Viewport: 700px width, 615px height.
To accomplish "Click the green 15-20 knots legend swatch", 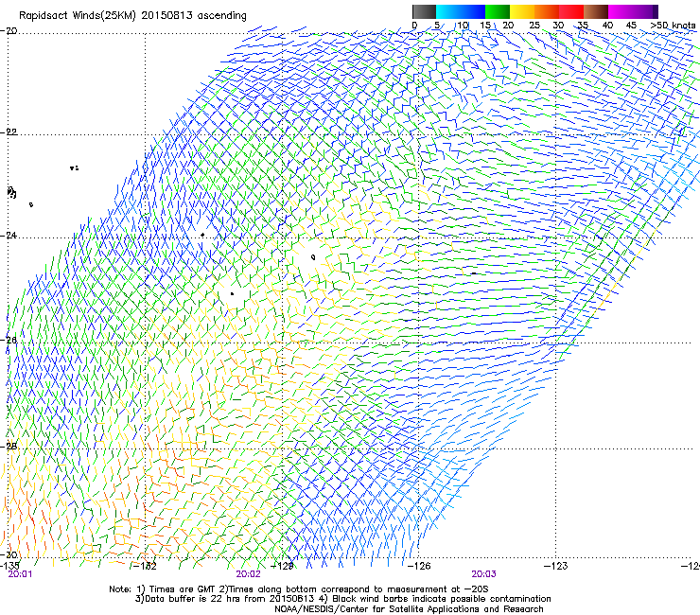I will tap(498, 11).
